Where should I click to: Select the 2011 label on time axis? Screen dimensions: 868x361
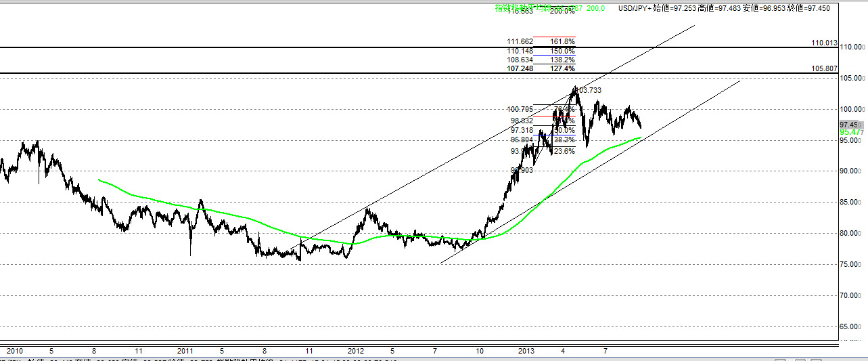pos(185,351)
